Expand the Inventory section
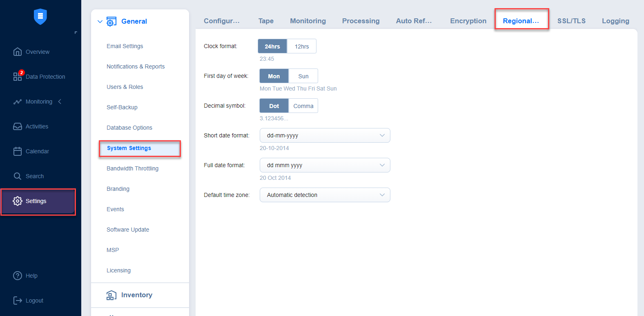 pyautogui.click(x=136, y=295)
